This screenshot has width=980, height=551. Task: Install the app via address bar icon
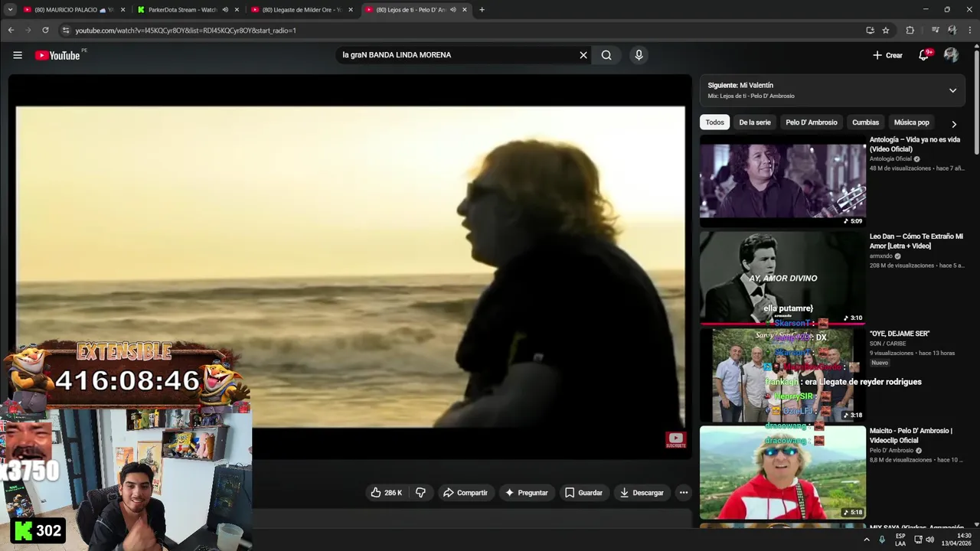point(870,31)
